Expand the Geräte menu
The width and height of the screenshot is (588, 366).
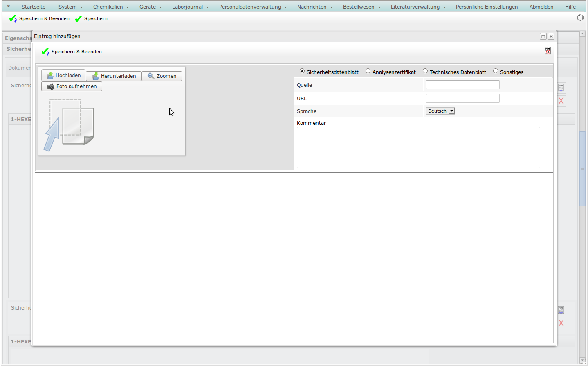[150, 7]
